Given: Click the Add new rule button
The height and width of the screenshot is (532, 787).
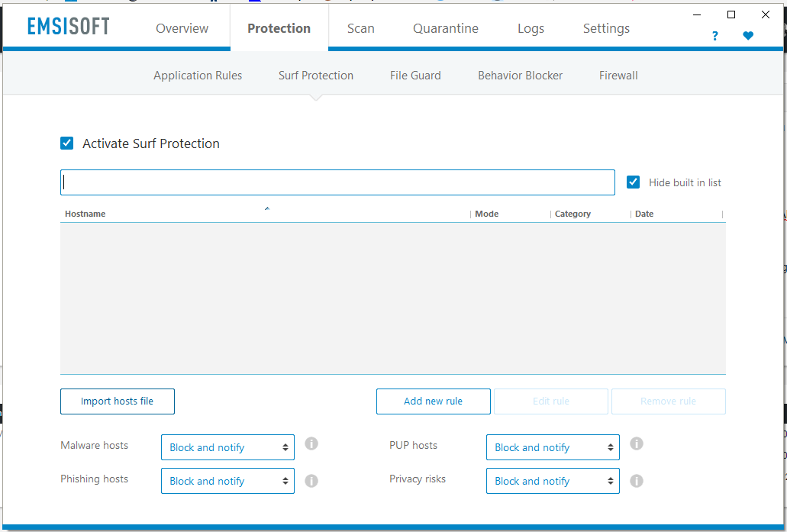Looking at the screenshot, I should click(433, 401).
